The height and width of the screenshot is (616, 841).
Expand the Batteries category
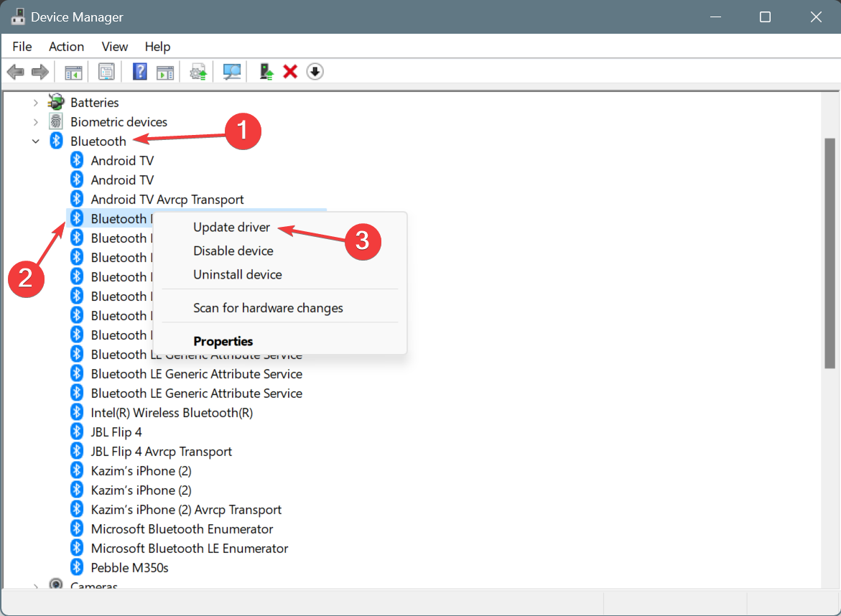[35, 103]
